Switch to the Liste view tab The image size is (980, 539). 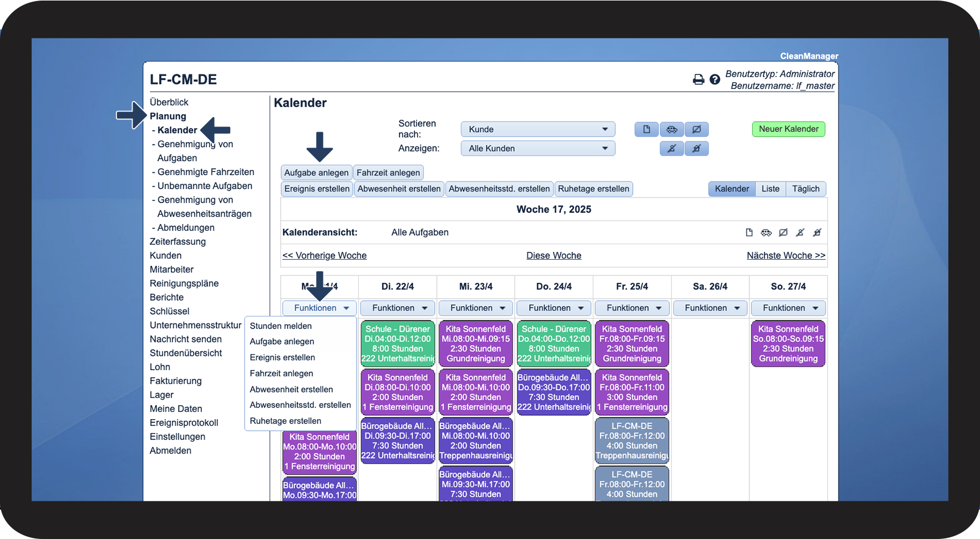770,189
